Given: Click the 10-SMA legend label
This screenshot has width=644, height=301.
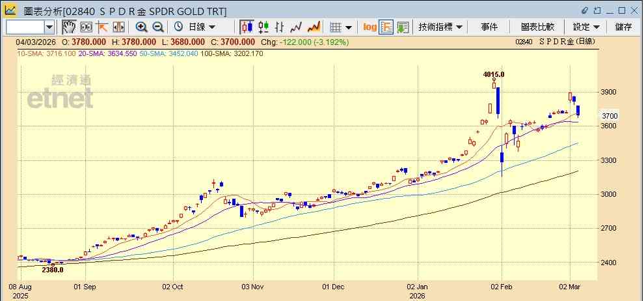Looking at the screenshot, I should tap(46, 53).
